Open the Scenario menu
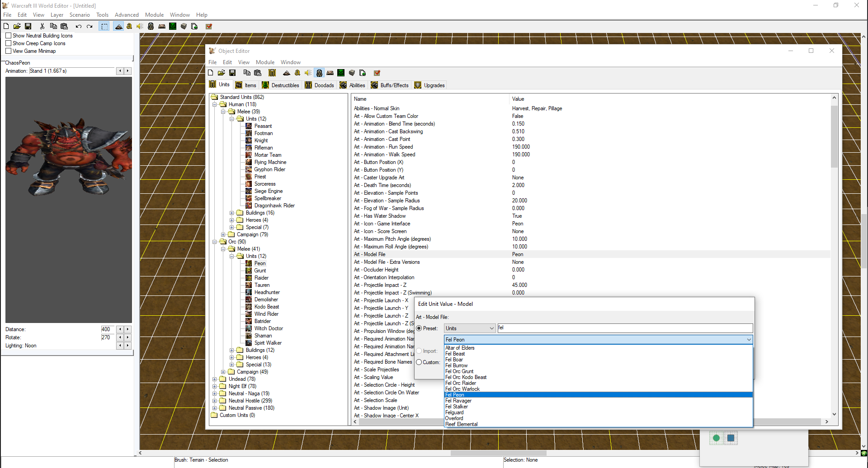The image size is (868, 468). [x=80, y=15]
